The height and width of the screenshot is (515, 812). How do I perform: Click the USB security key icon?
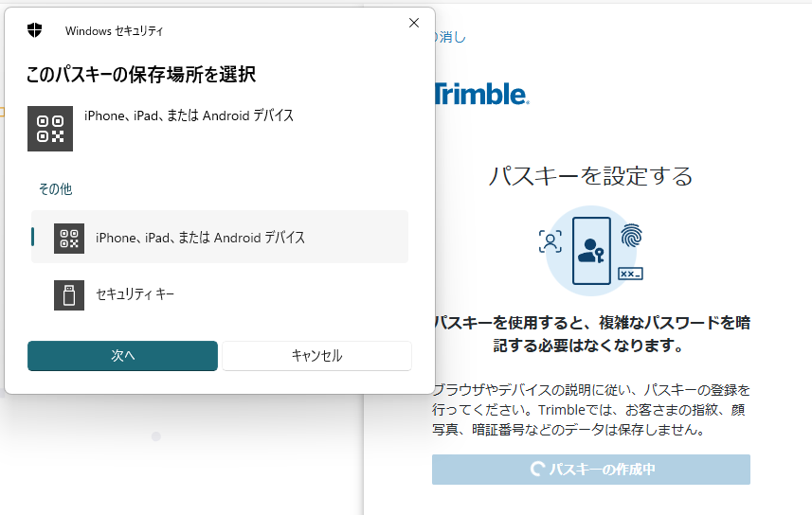click(69, 295)
